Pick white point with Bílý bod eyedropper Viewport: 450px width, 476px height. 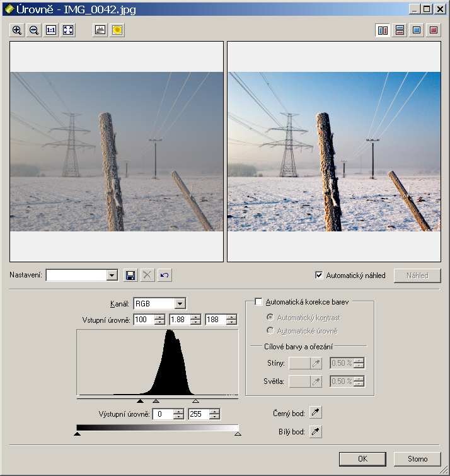pyautogui.click(x=316, y=431)
